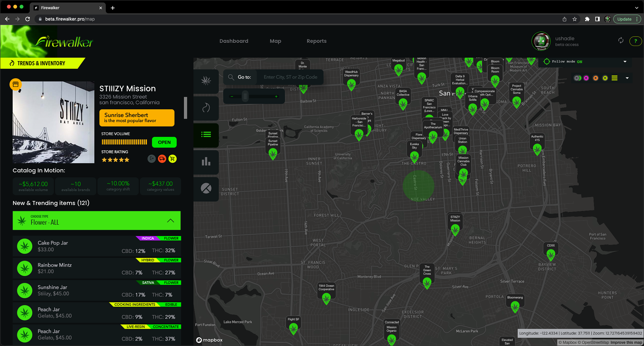Click the orange storefront badge icon

click(15, 84)
